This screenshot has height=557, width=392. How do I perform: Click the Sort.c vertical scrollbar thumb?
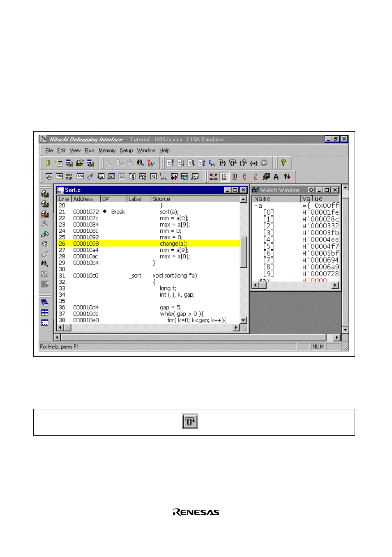pos(243,252)
